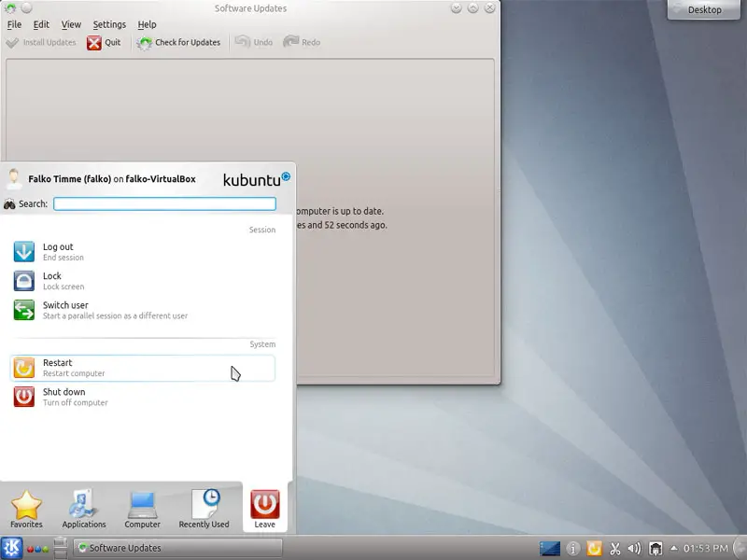Click the K application launcher button
This screenshot has width=747, height=560.
(x=11, y=548)
